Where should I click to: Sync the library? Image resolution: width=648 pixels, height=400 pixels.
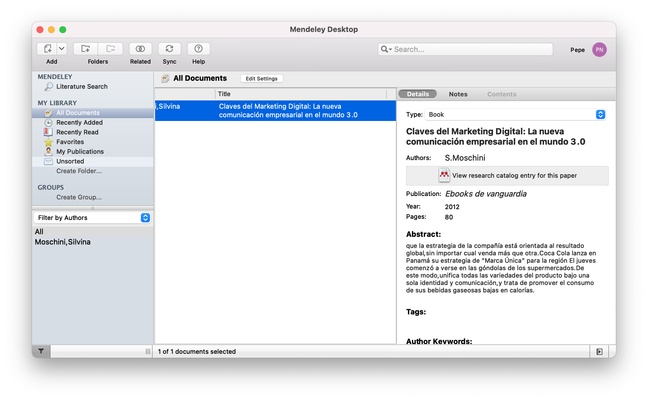click(169, 49)
